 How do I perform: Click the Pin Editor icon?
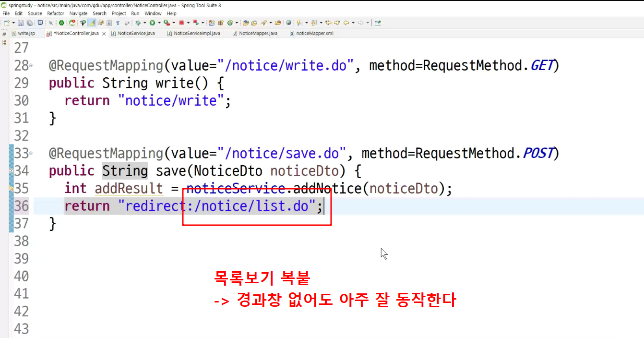point(378,23)
